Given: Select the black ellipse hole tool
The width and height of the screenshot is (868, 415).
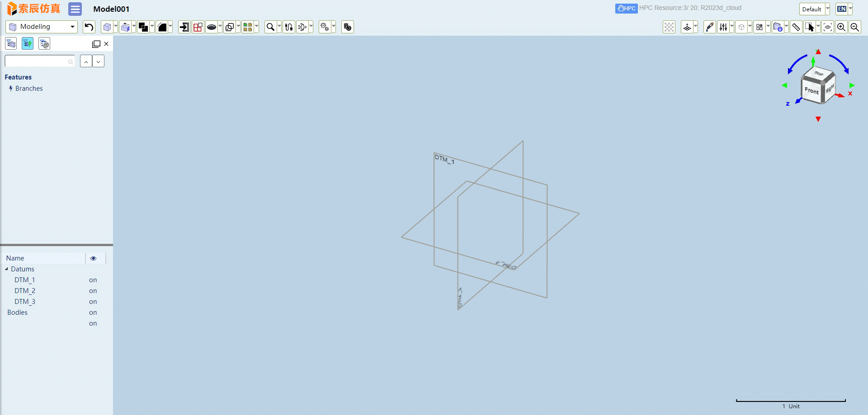Looking at the screenshot, I should 211,27.
